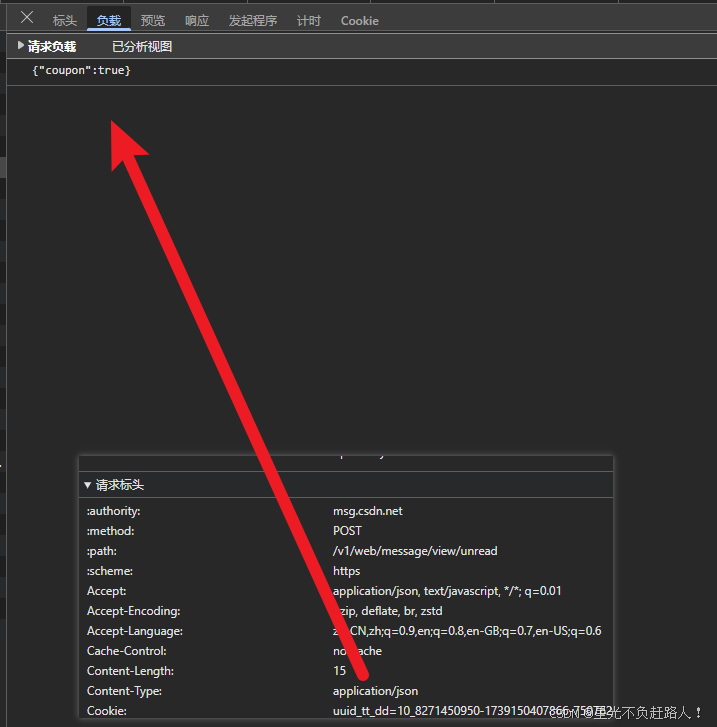The width and height of the screenshot is (717, 727).
Task: Click the msg.csdn.net authority value
Action: pos(367,511)
